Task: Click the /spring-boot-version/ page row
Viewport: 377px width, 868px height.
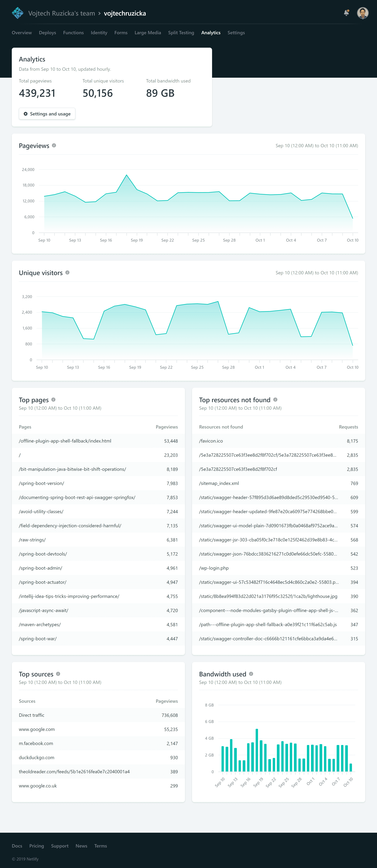Action: click(x=98, y=483)
